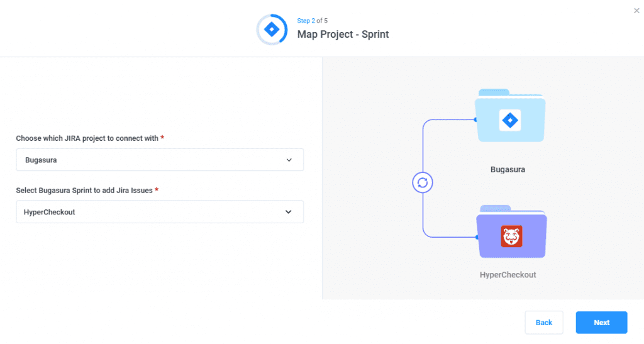Click the Jira diamond logo on blue folder
The height and width of the screenshot is (344, 644).
(x=510, y=120)
